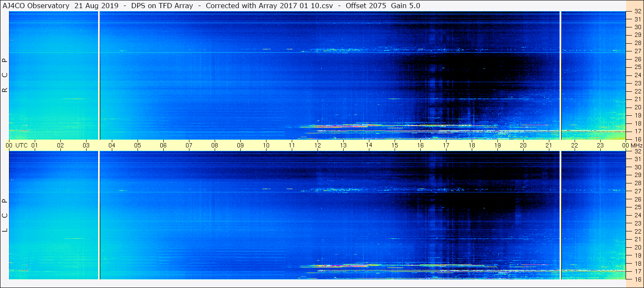
Task: Click the 18 MHz label of the RCP panel
Action: coord(638,123)
